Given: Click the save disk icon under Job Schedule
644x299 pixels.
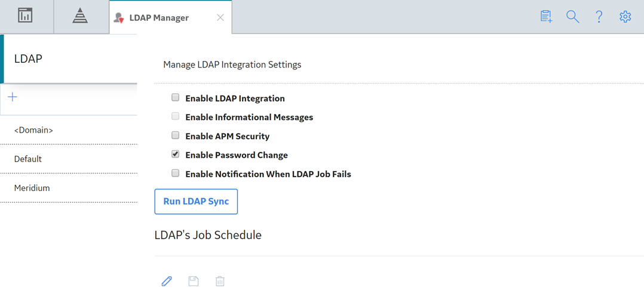Looking at the screenshot, I should 194,281.
